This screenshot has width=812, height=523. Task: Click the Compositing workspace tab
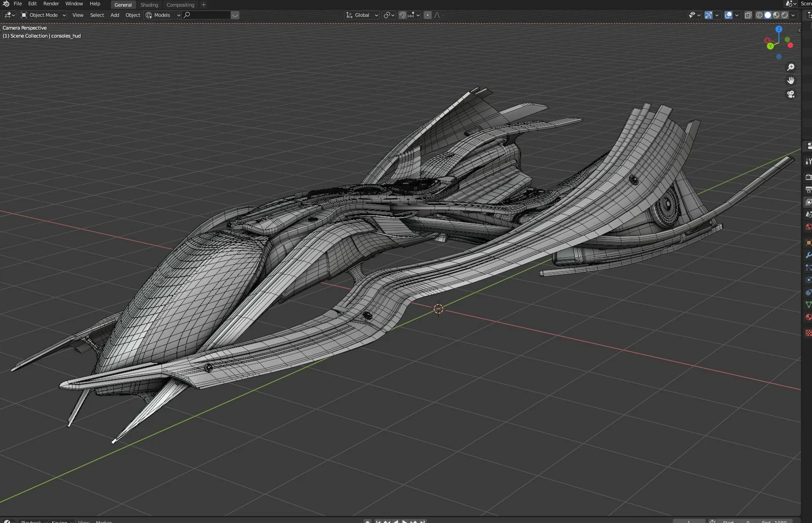click(180, 5)
